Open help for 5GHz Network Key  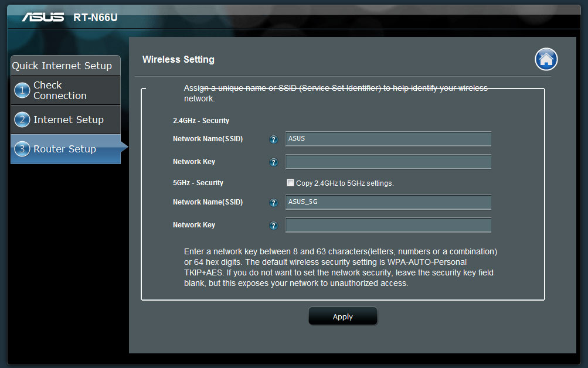tap(273, 225)
